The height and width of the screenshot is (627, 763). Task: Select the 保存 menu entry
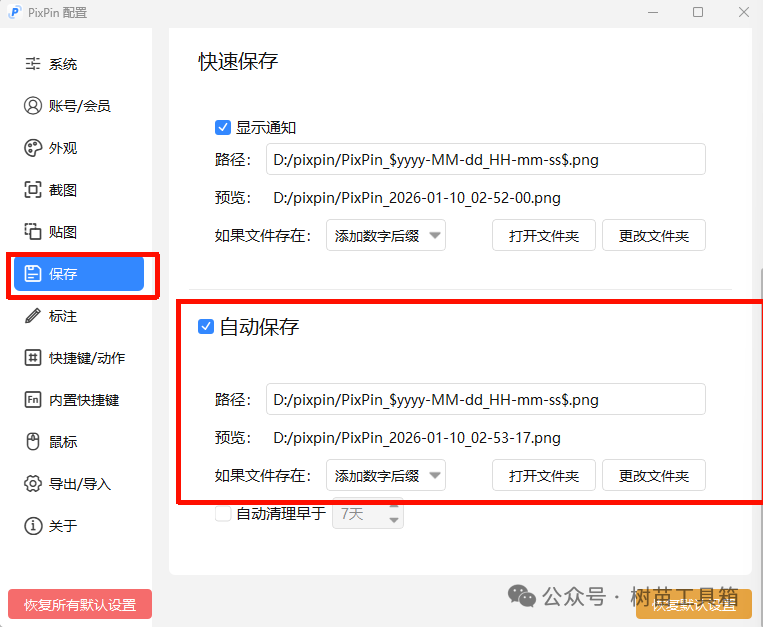click(79, 274)
